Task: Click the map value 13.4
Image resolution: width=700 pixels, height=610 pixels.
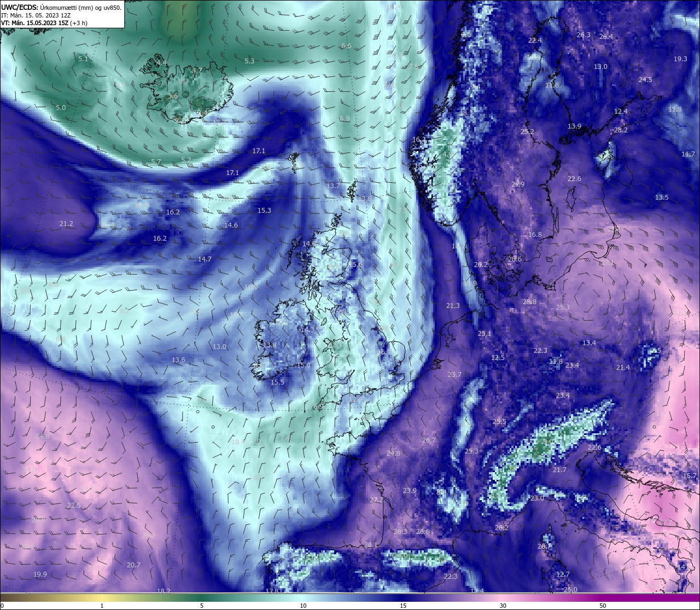Action: click(x=589, y=343)
